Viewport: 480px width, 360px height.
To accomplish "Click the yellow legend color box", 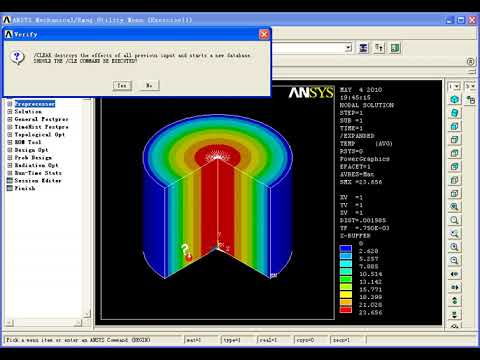I will coord(346,295).
